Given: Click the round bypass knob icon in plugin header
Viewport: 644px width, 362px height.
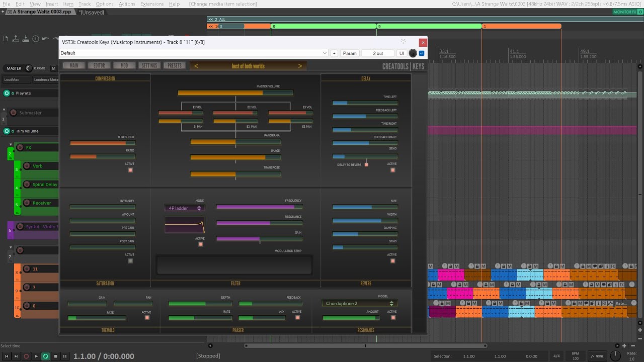Looking at the screenshot, I should tap(413, 53).
